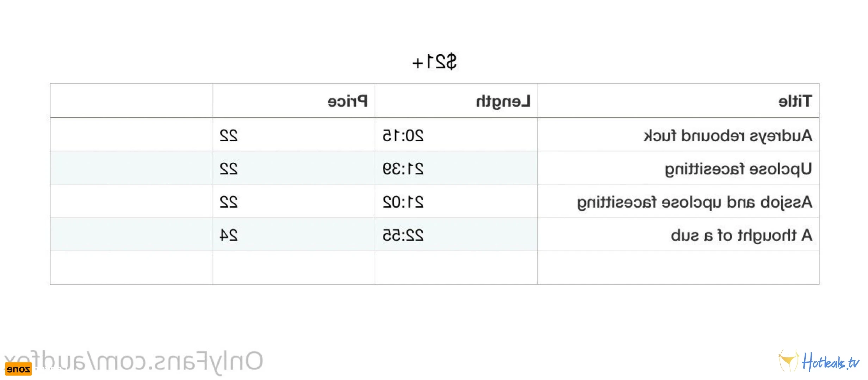Select the Length column header

[x=456, y=101]
